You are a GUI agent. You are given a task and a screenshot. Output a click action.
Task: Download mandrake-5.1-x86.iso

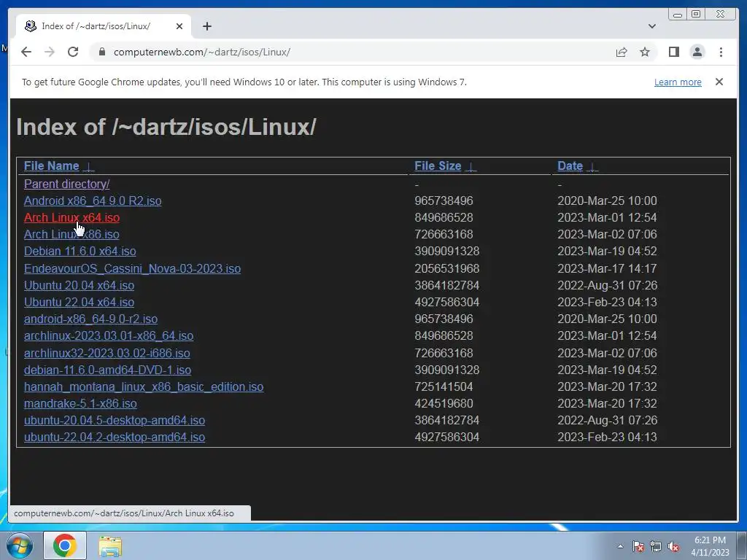click(x=80, y=403)
